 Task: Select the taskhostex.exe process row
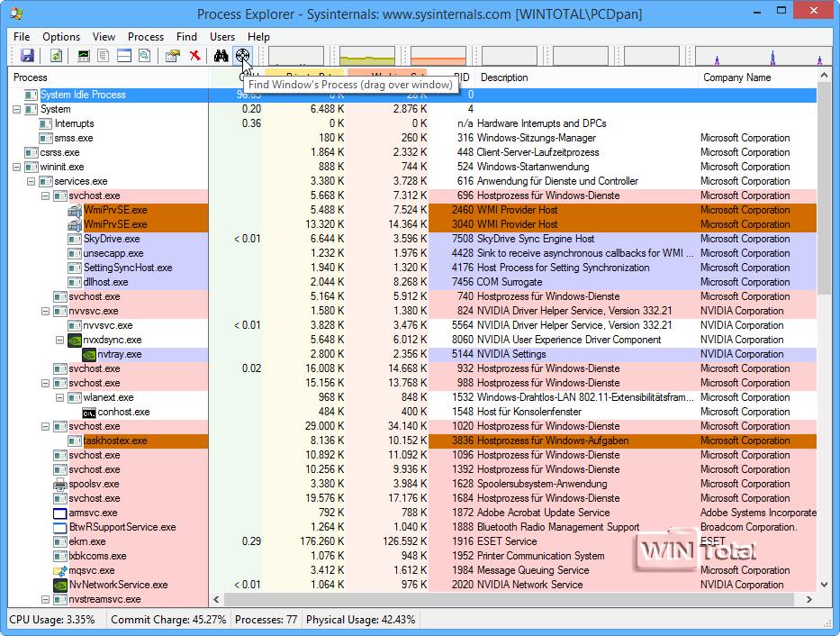click(x=115, y=441)
